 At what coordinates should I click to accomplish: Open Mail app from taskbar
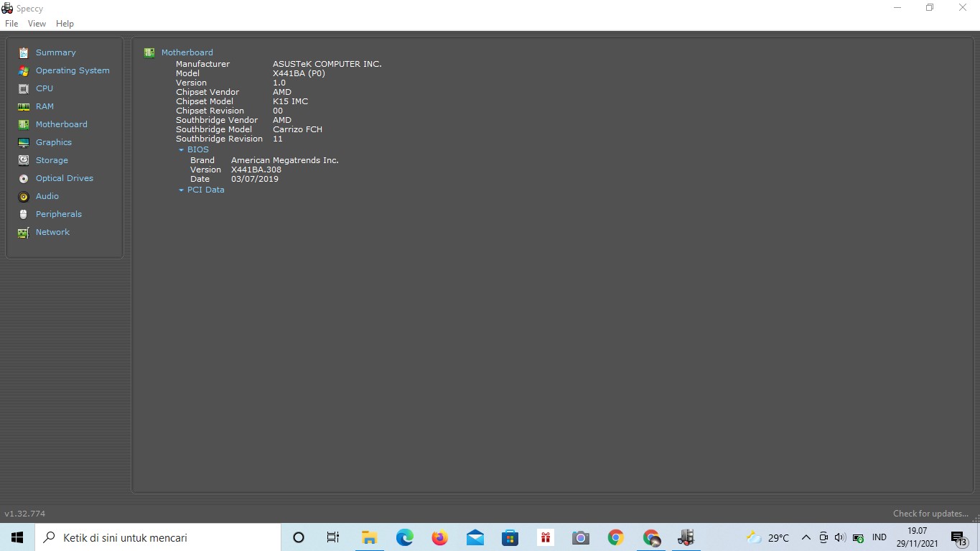pyautogui.click(x=475, y=537)
